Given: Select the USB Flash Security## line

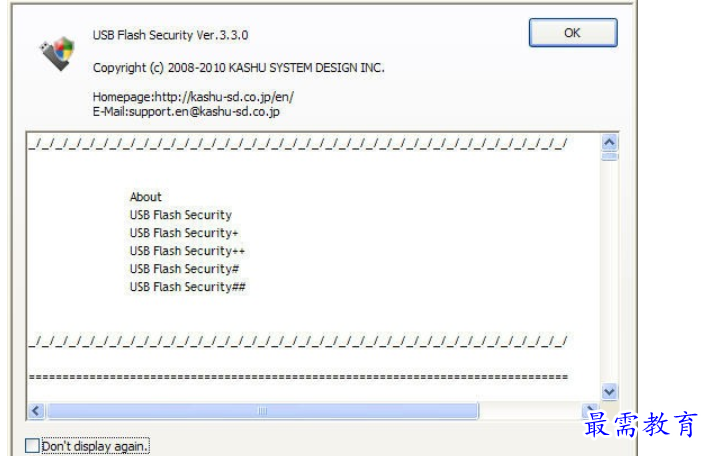Looking at the screenshot, I should (187, 287).
